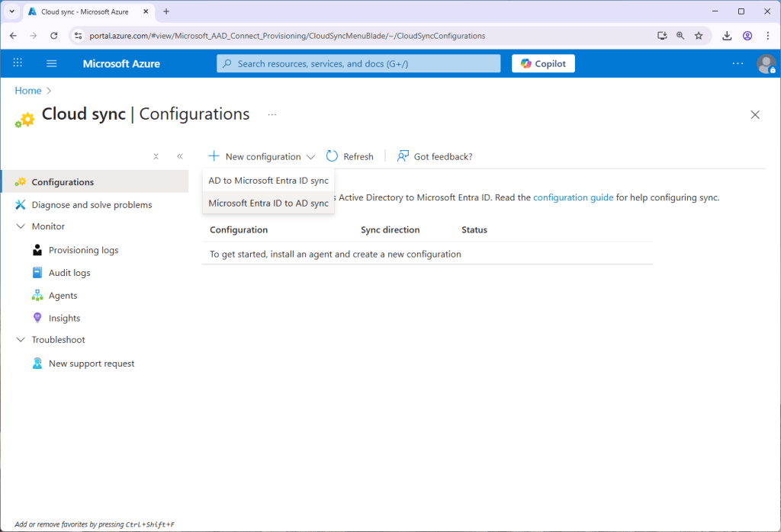Viewport: 781px width, 532px height.
Task: View Insights in the sidebar
Action: 64,319
